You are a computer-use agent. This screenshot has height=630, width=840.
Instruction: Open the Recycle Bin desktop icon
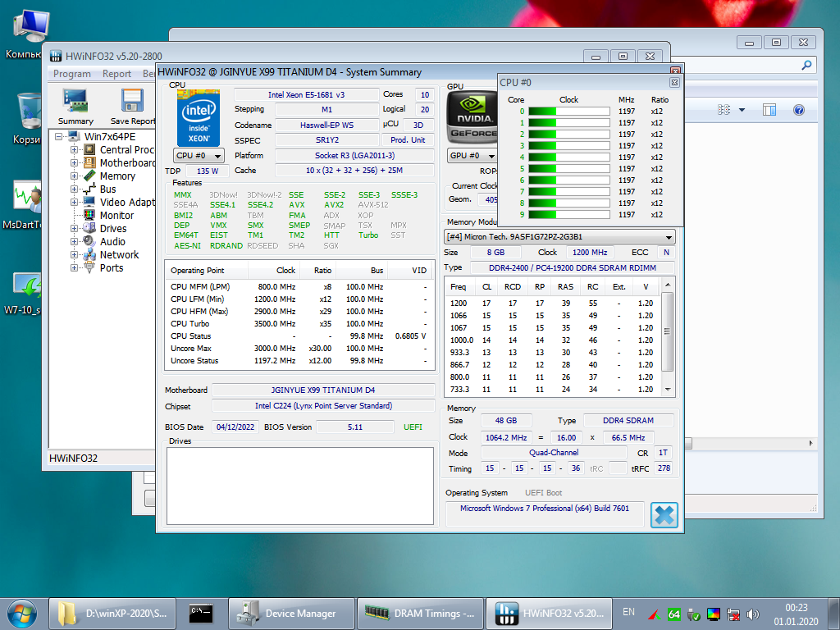(28, 111)
